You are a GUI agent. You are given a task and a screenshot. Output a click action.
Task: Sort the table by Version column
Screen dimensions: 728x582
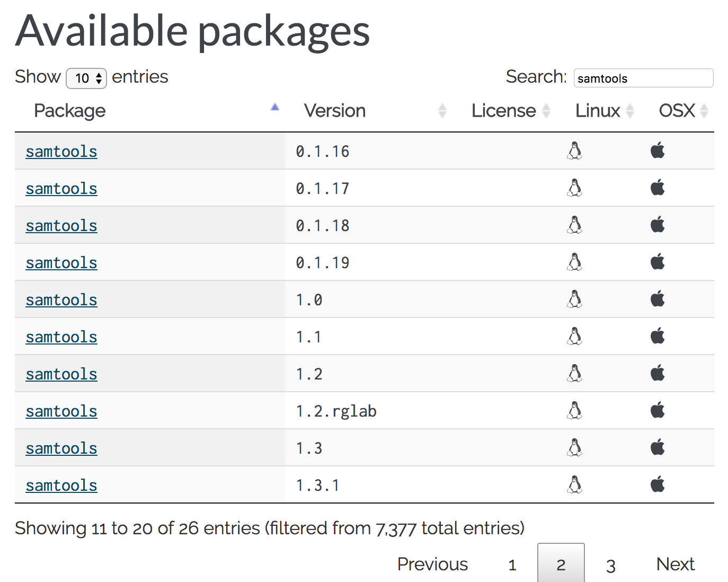pyautogui.click(x=335, y=111)
